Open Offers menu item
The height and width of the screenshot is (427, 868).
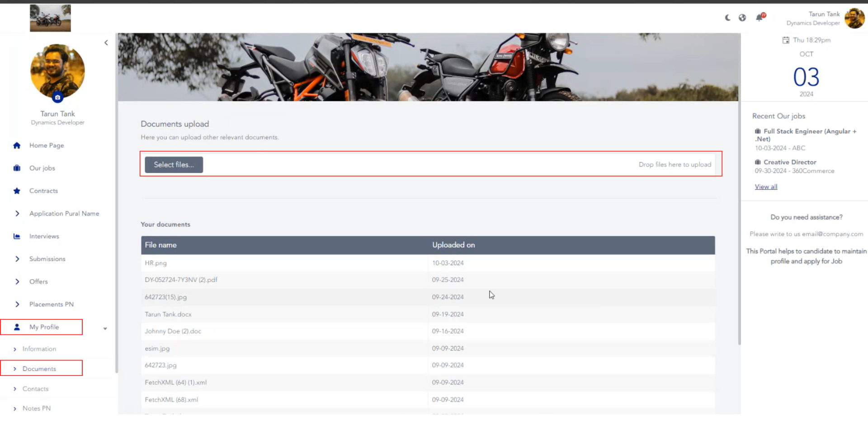(38, 282)
